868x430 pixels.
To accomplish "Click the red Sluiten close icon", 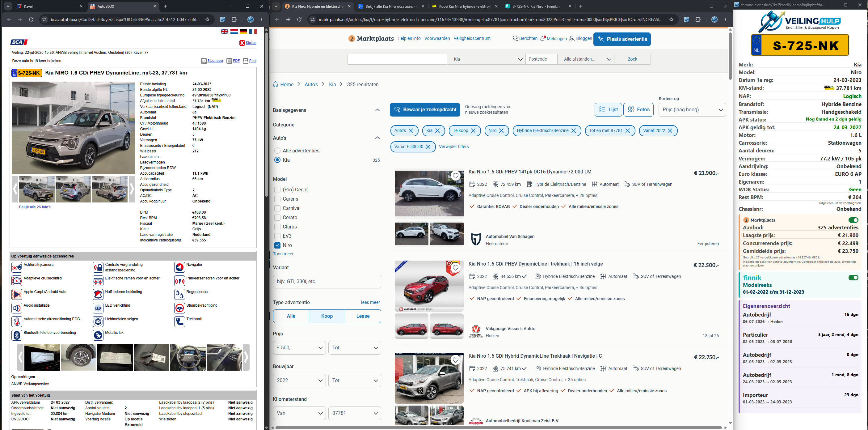I will coord(242,43).
